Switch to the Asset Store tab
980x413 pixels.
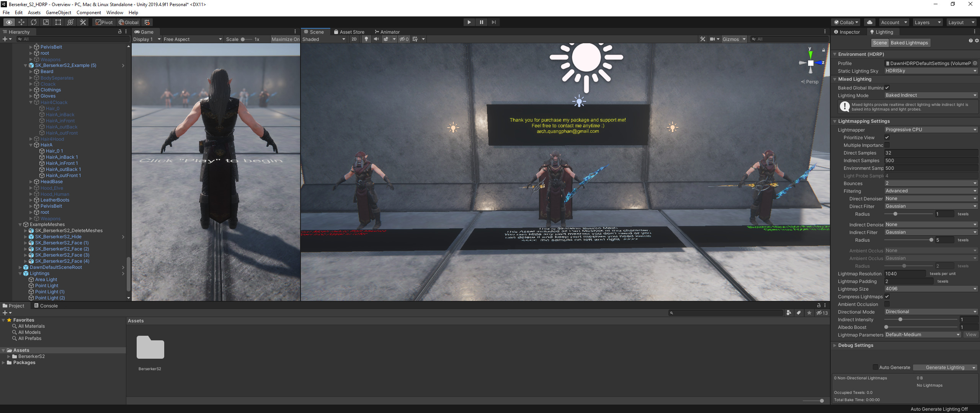coord(349,32)
